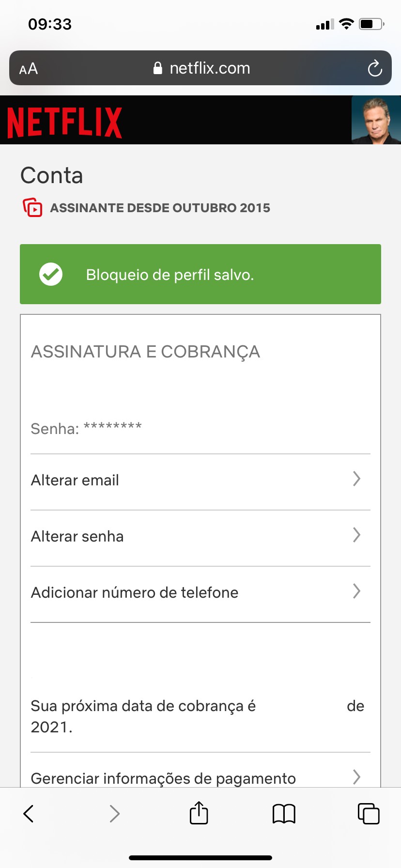Open the Alterar email link
This screenshot has height=868, width=401.
point(75,480)
